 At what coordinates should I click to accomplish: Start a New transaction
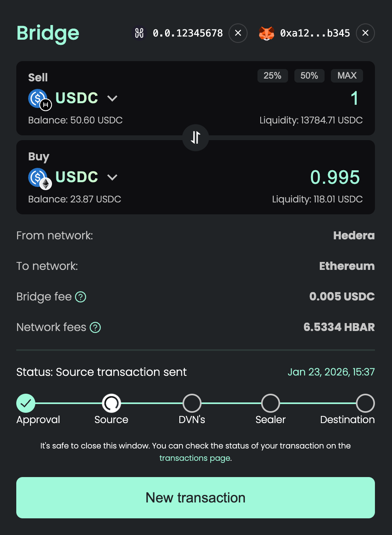pyautogui.click(x=196, y=498)
